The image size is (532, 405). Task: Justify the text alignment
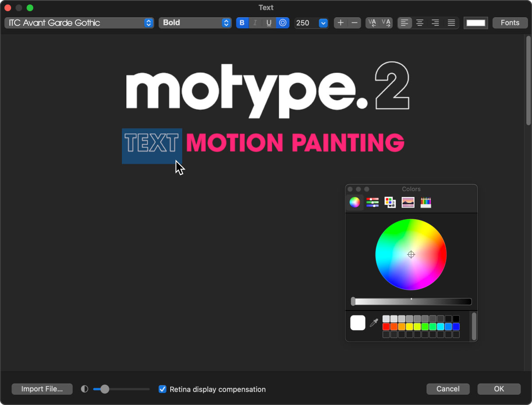451,23
